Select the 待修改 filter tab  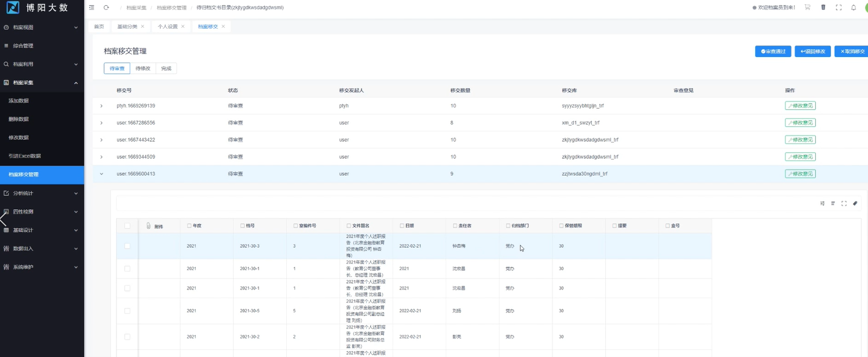(x=143, y=68)
